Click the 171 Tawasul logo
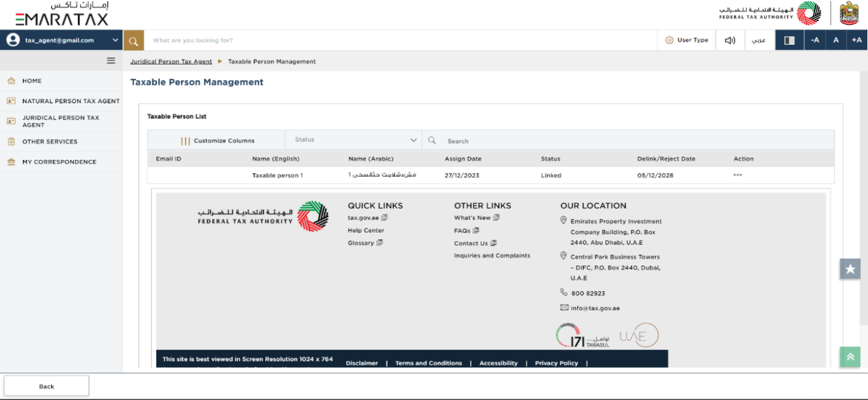 pos(583,335)
